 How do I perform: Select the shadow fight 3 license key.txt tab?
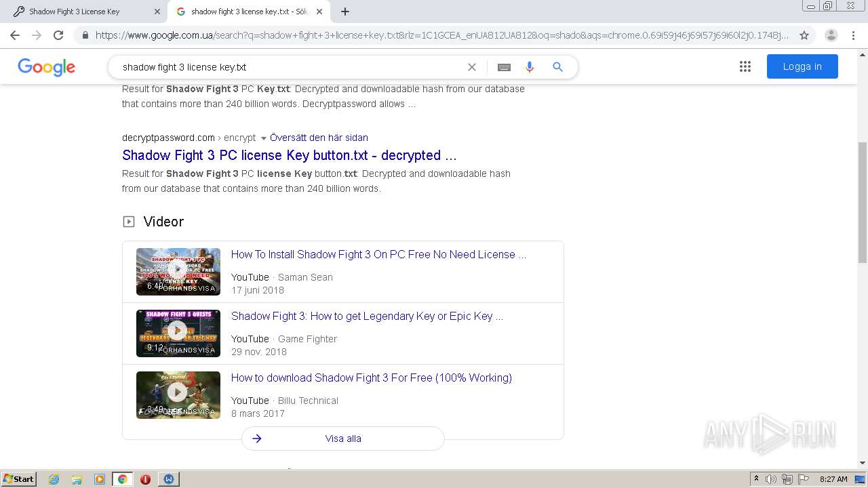pos(249,12)
